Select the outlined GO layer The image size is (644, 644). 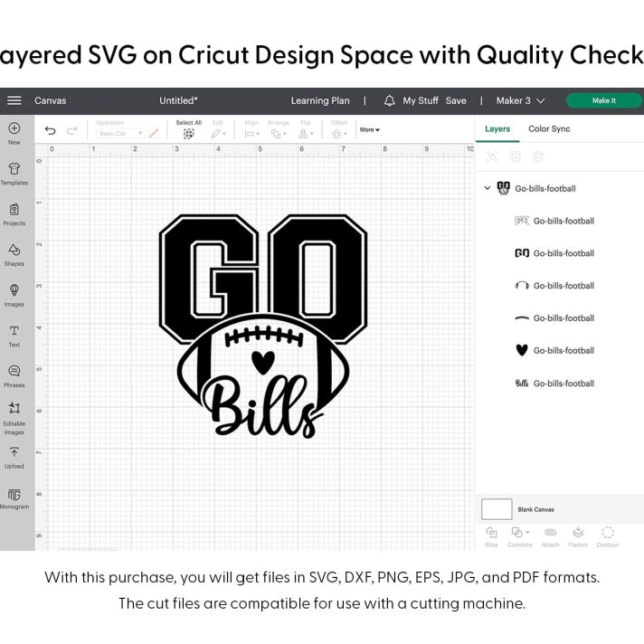click(554, 221)
